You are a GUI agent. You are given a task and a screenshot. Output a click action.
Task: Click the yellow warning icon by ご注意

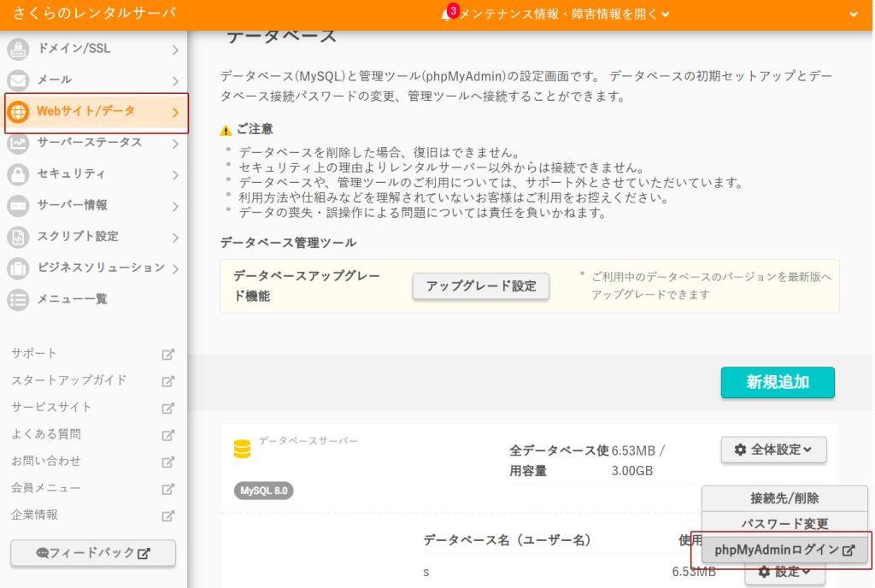pyautogui.click(x=226, y=131)
